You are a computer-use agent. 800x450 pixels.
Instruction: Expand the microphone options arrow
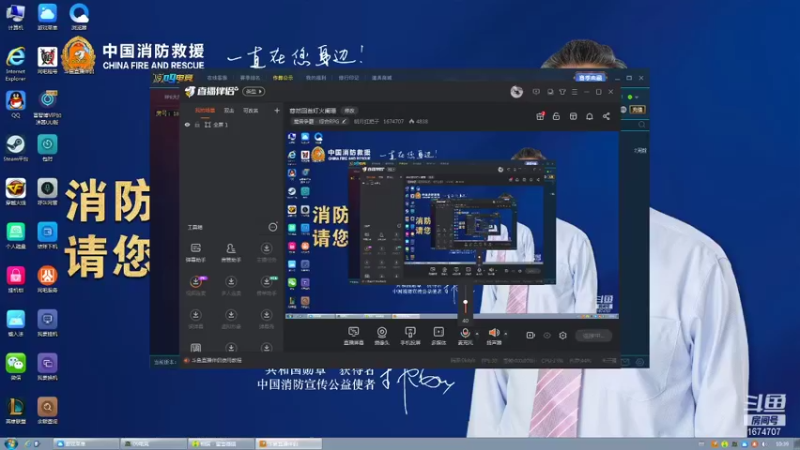click(477, 334)
